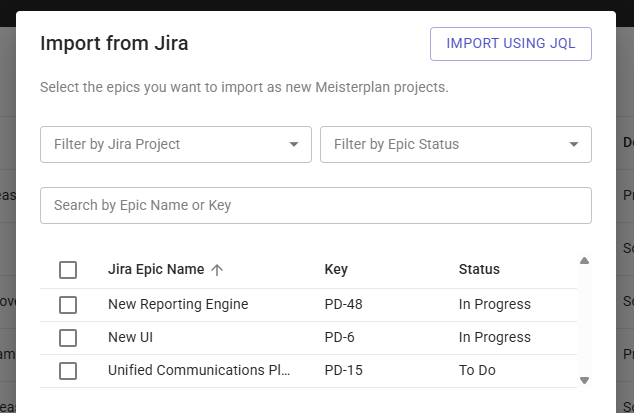Click the Import Using JQL button
Image resolution: width=634 pixels, height=413 pixels.
(x=511, y=44)
